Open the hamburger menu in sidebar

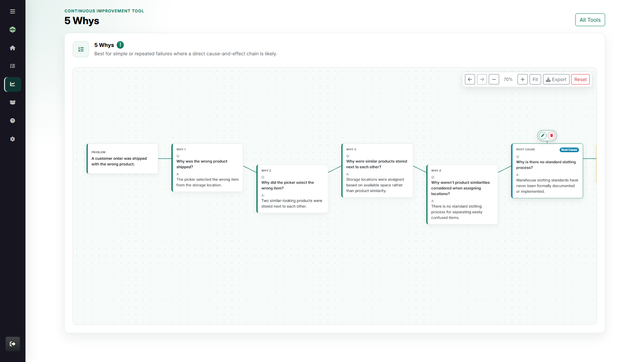pyautogui.click(x=12, y=11)
